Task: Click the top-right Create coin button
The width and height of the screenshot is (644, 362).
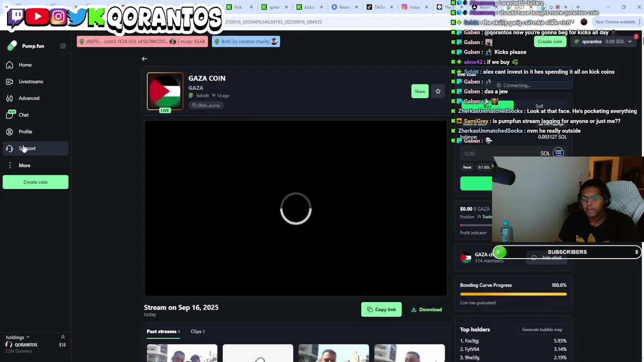Action: (550, 42)
